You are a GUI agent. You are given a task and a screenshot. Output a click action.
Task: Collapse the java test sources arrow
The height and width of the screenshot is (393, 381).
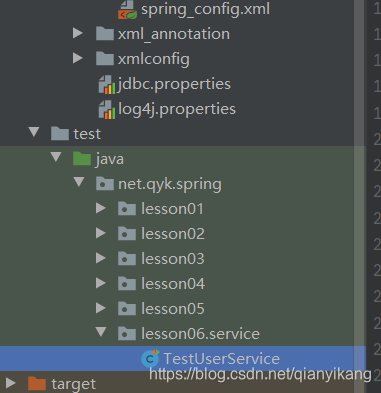tap(56, 157)
